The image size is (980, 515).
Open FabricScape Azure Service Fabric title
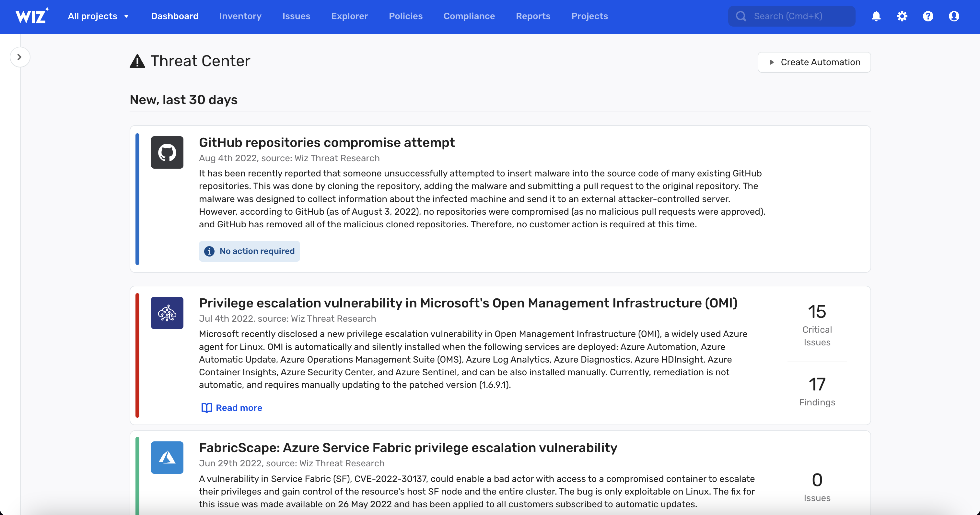408,448
